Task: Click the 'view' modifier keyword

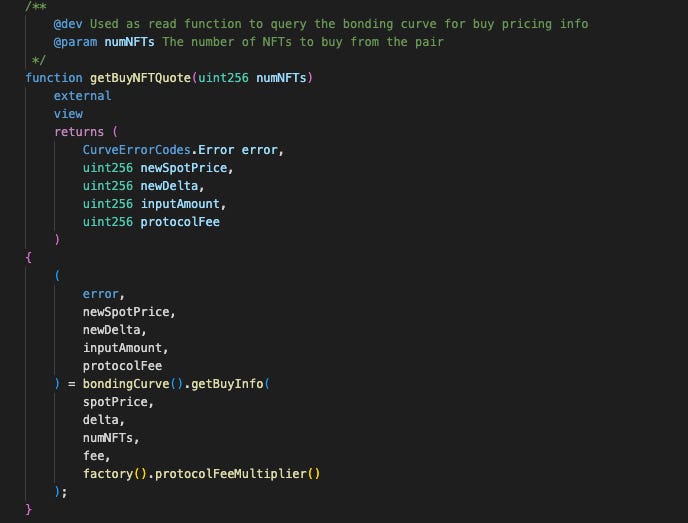Action: tap(68, 114)
